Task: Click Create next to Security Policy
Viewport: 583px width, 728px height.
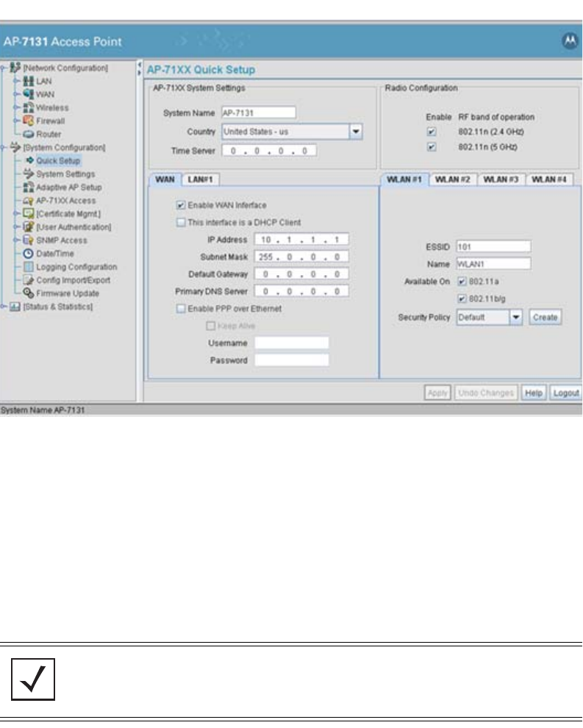Action: [545, 317]
